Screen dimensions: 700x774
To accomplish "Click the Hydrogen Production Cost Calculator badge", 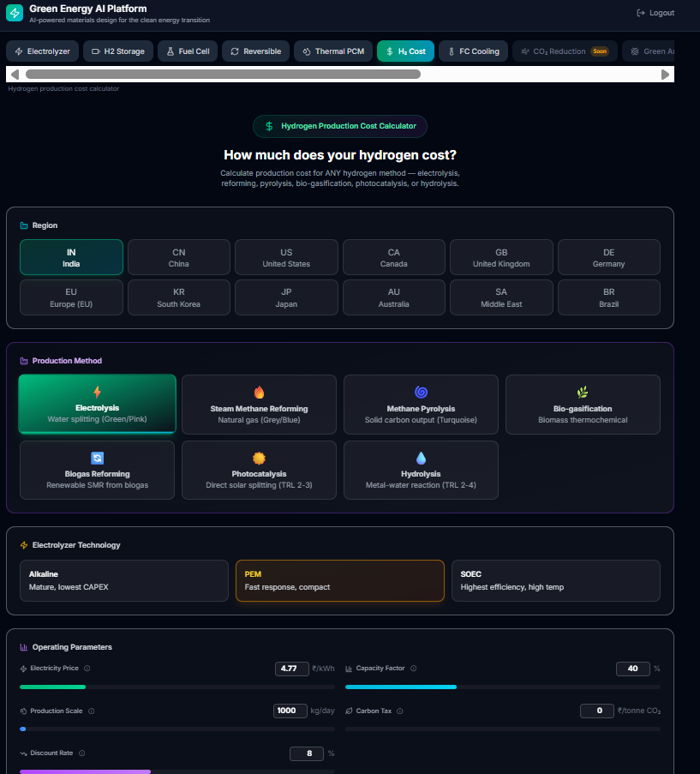I will coord(340,126).
